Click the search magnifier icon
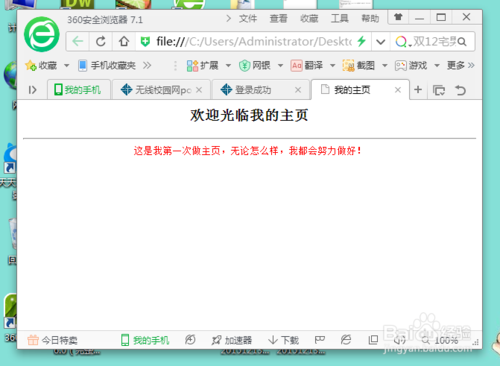500x366 pixels. (462, 42)
